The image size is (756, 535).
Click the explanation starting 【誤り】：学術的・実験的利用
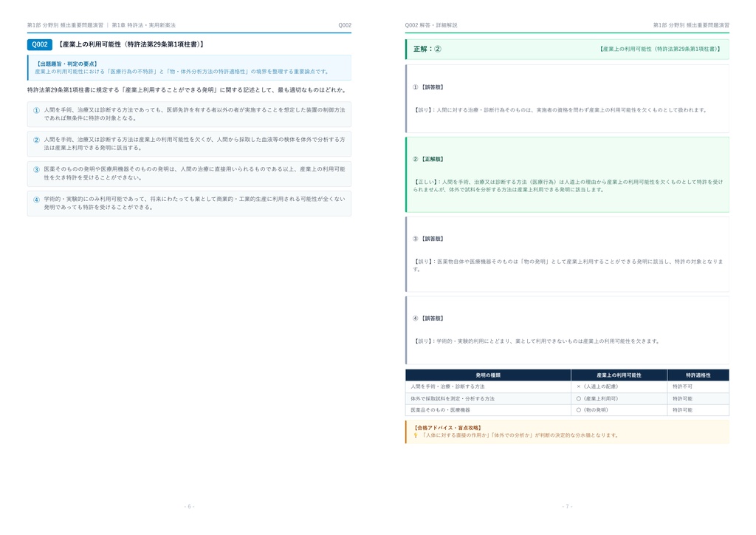pos(537,341)
